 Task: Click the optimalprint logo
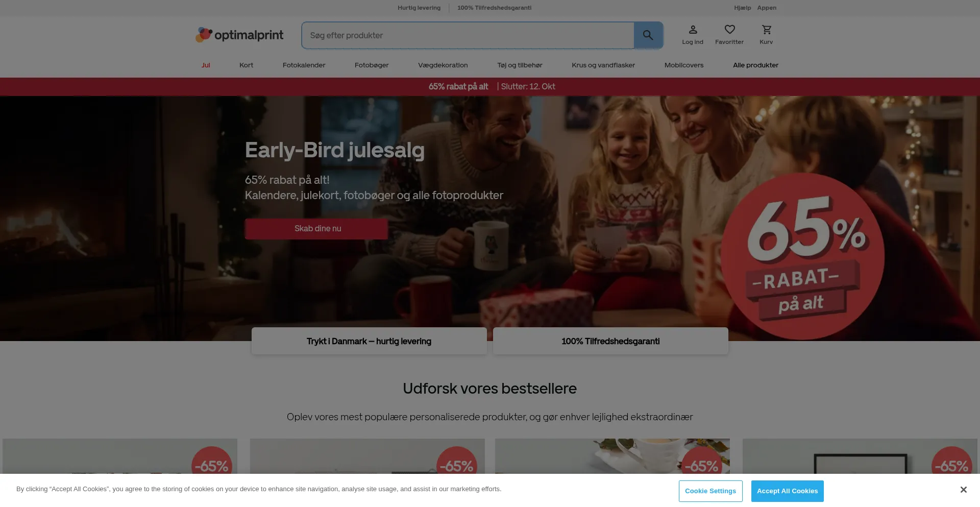[239, 35]
